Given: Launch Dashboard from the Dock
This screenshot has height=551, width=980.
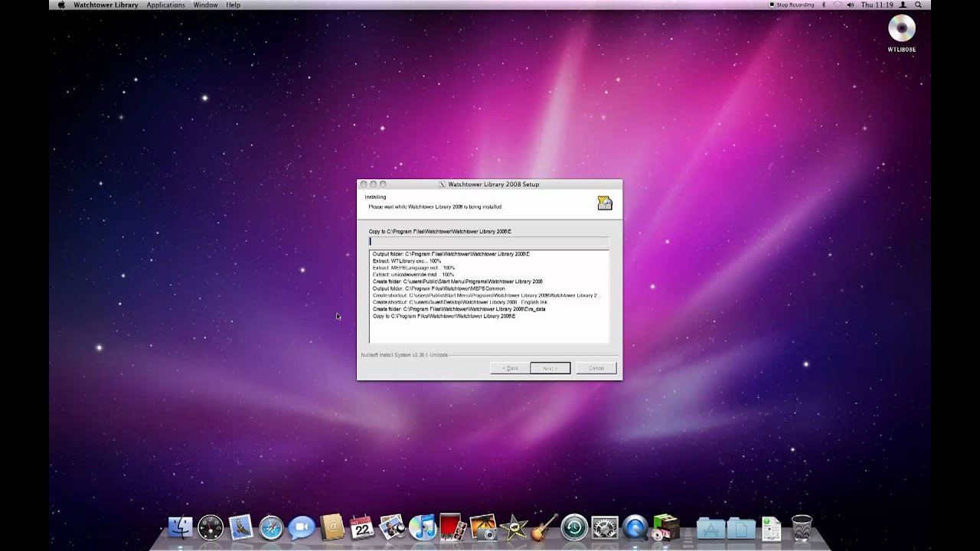Looking at the screenshot, I should point(211,527).
